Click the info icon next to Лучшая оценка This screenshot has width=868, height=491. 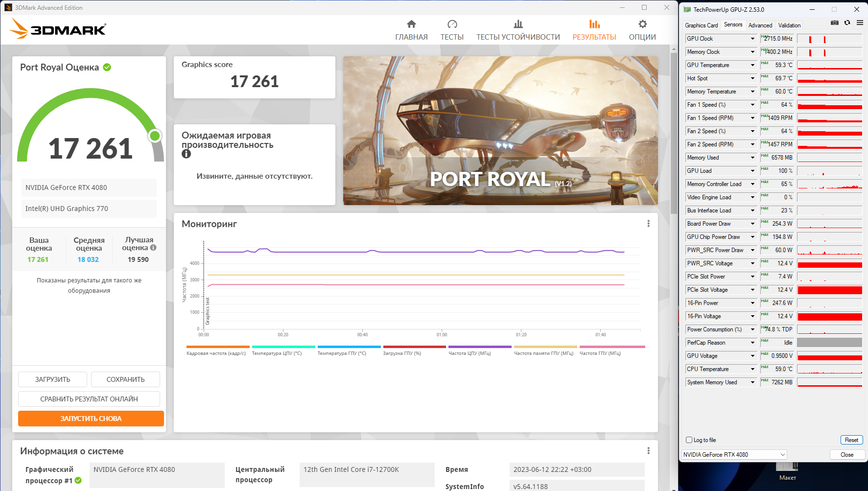tap(153, 248)
